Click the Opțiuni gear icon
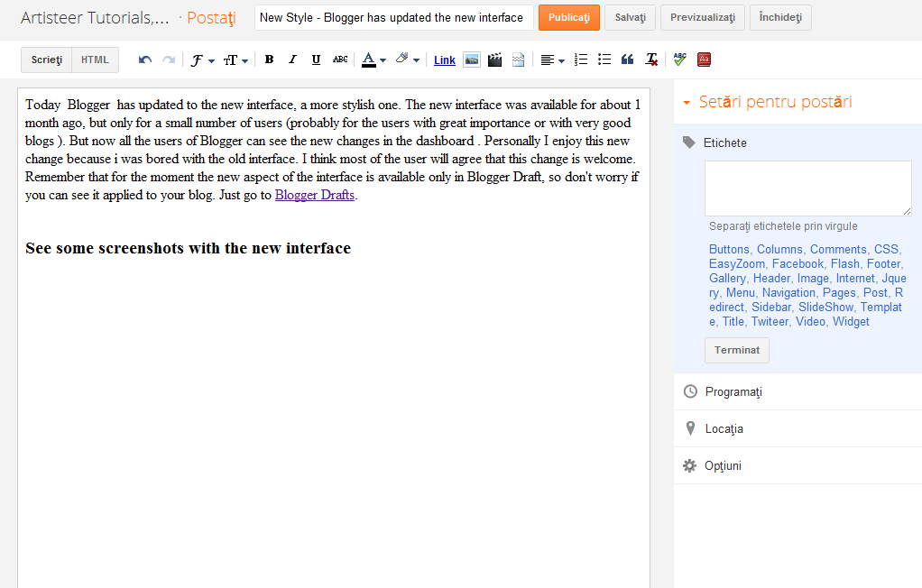This screenshot has width=922, height=588. coord(689,465)
